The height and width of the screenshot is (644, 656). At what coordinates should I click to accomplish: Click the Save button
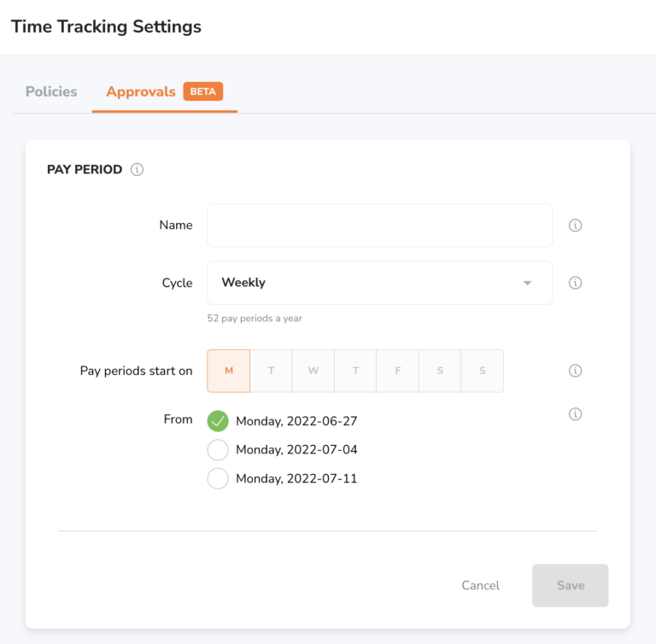click(x=571, y=585)
